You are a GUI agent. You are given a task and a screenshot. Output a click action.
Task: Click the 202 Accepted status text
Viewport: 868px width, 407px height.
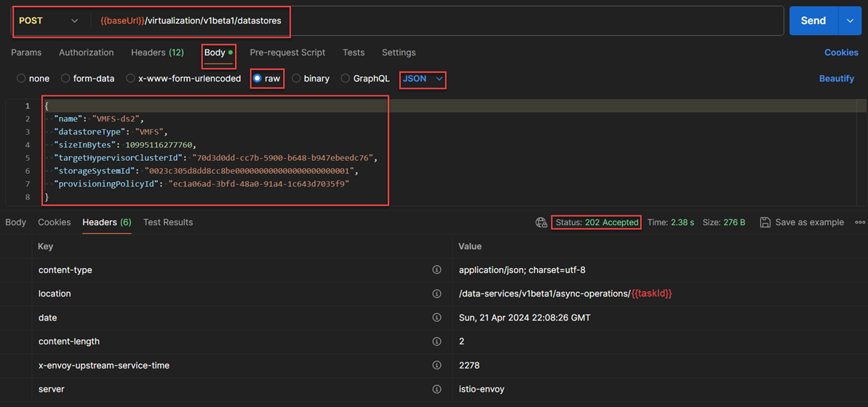tap(612, 223)
